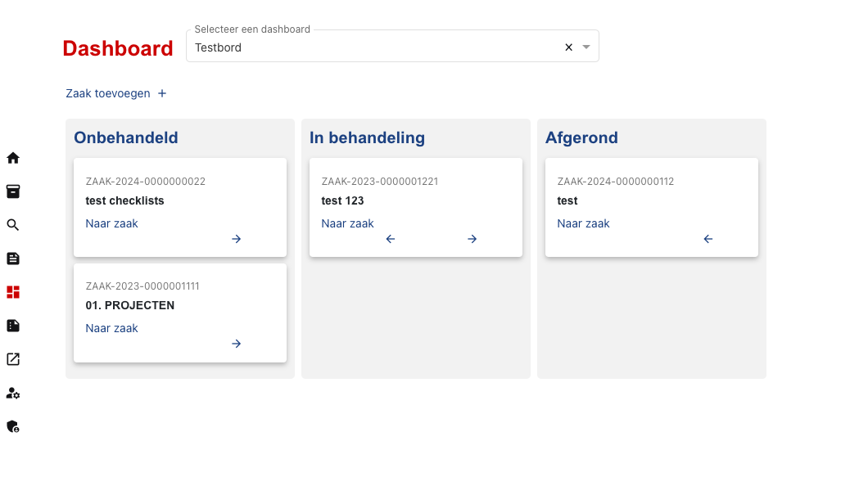The height and width of the screenshot is (504, 841).
Task: Select the red dashboard sidebar icon
Action: pos(13,292)
